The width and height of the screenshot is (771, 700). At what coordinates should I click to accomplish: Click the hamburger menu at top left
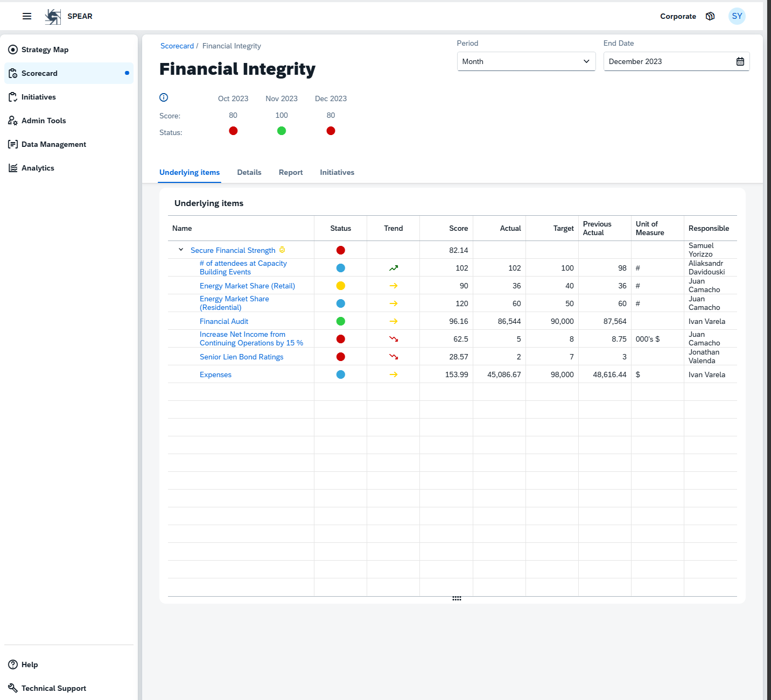pyautogui.click(x=26, y=16)
